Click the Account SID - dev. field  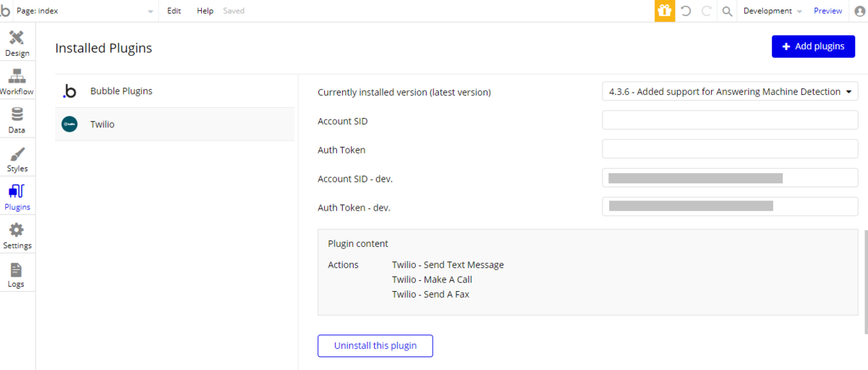[730, 178]
